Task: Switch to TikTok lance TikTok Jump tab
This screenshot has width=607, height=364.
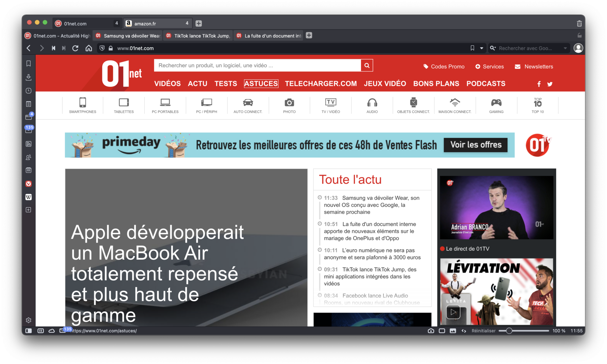Action: click(199, 36)
